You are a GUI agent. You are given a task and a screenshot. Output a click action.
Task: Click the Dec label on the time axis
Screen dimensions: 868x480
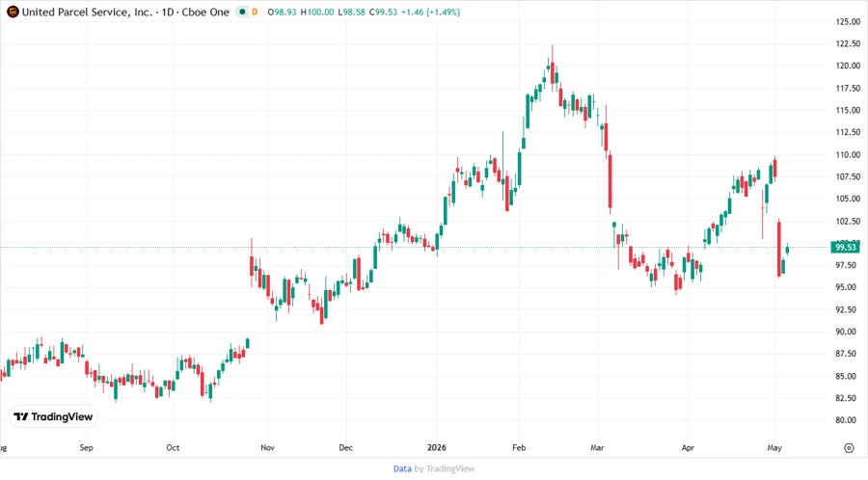(x=346, y=448)
